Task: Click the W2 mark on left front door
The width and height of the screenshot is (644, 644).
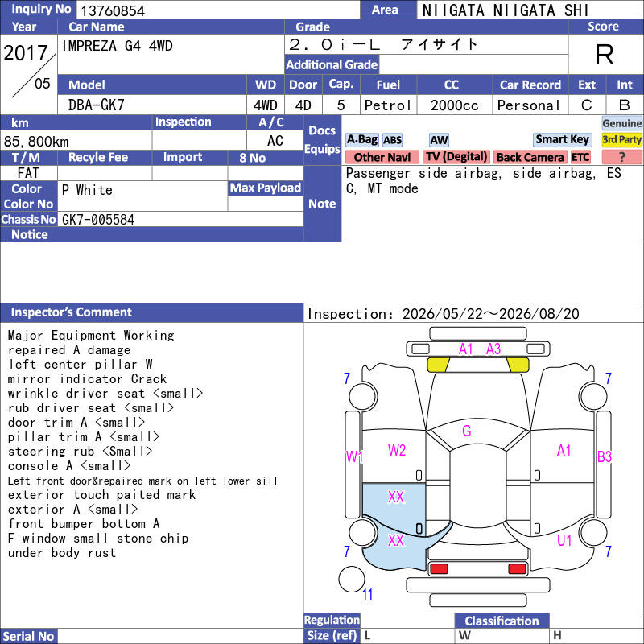Action: click(x=397, y=450)
